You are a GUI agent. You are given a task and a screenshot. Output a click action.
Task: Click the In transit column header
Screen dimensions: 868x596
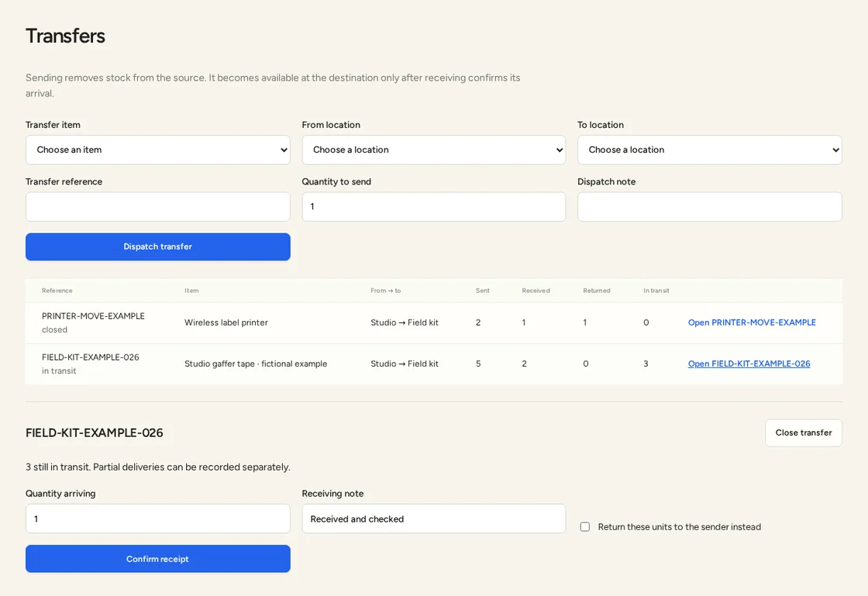pos(656,291)
